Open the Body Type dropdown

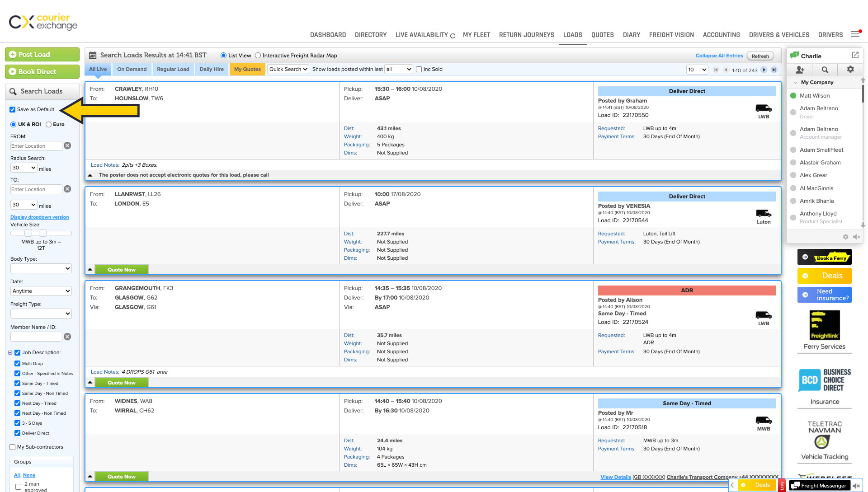click(41, 268)
